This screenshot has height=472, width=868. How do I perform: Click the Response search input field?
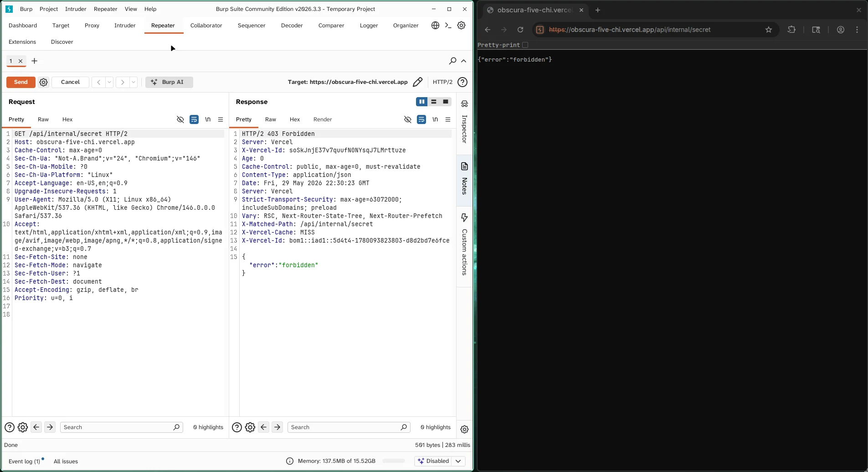[x=349, y=427]
